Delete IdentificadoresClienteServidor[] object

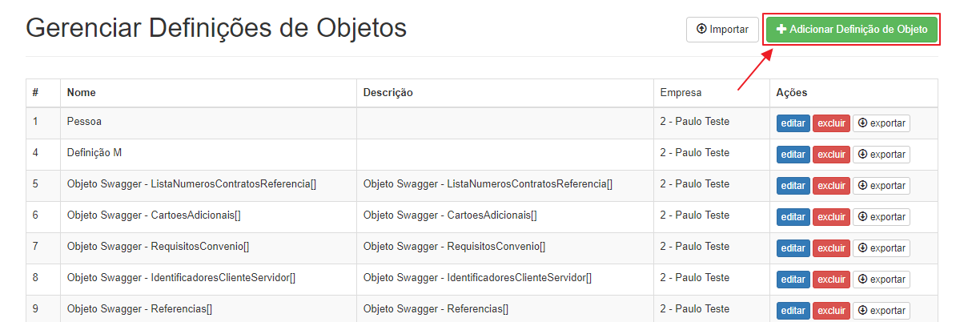pyautogui.click(x=831, y=280)
